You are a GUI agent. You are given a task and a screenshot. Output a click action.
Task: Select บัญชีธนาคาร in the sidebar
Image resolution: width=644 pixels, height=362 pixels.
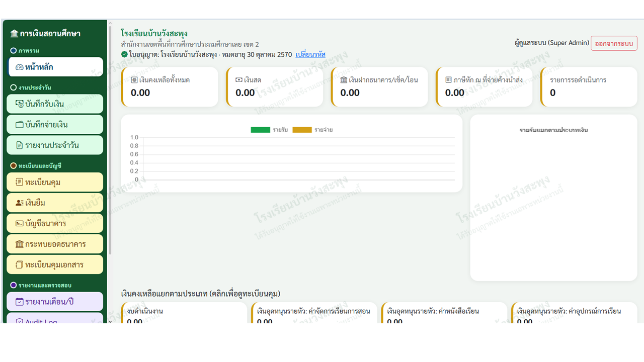(x=55, y=223)
